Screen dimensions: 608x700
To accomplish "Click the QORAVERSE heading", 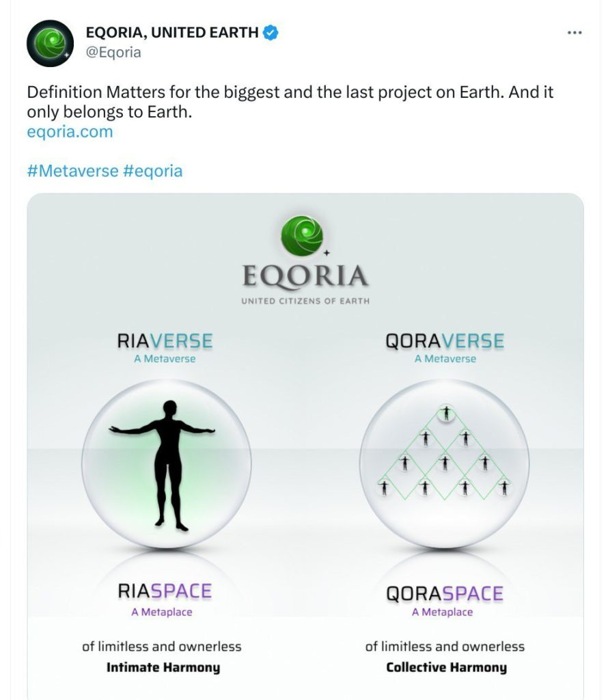I will [445, 341].
